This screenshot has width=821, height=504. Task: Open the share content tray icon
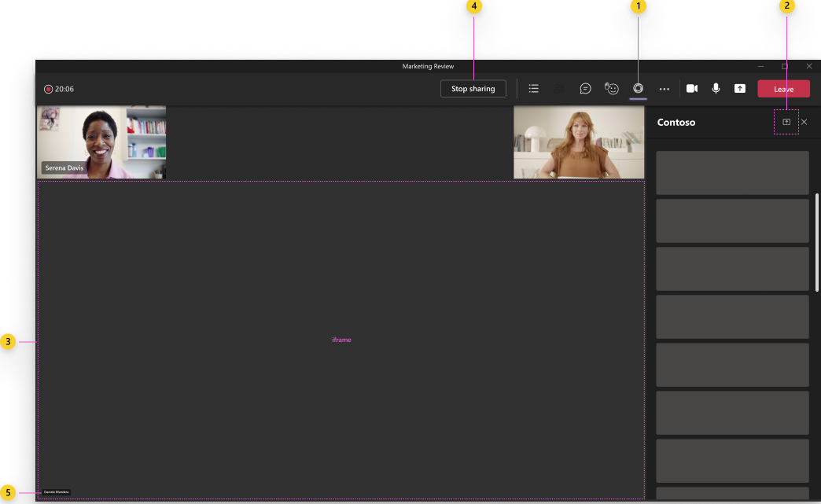point(740,88)
